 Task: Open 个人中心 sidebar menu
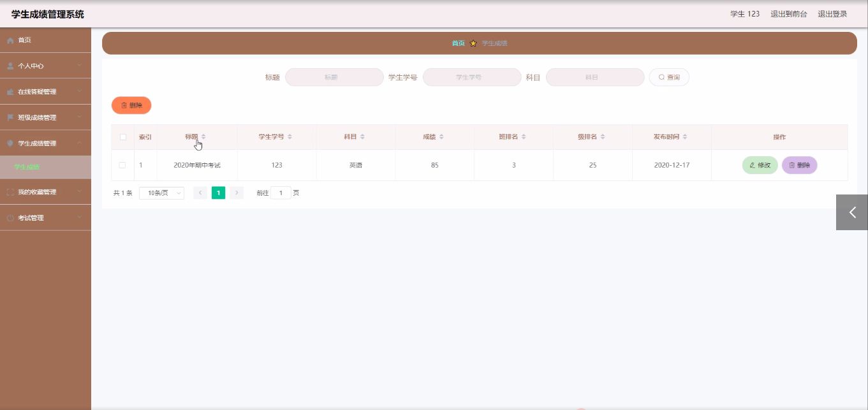tap(45, 66)
